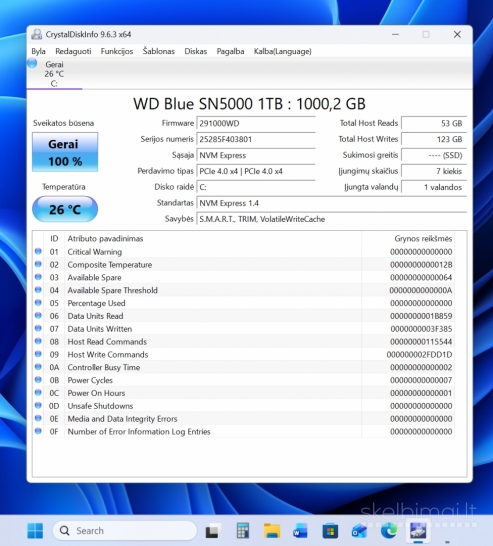Screen dimensions: 493x546
Task: Open Microsoft Store from the taskbar
Action: point(330,531)
